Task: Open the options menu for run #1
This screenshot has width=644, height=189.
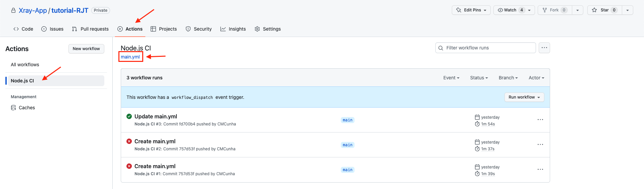Action: tap(540, 169)
